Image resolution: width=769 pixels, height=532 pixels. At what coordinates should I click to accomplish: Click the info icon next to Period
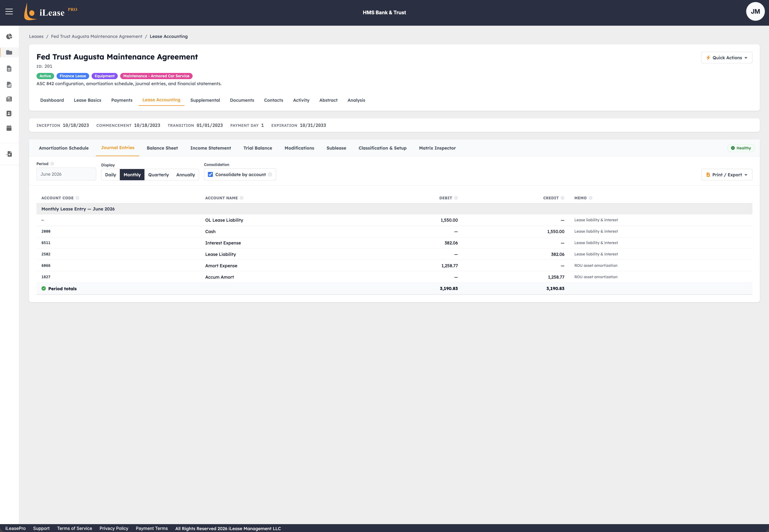point(52,164)
